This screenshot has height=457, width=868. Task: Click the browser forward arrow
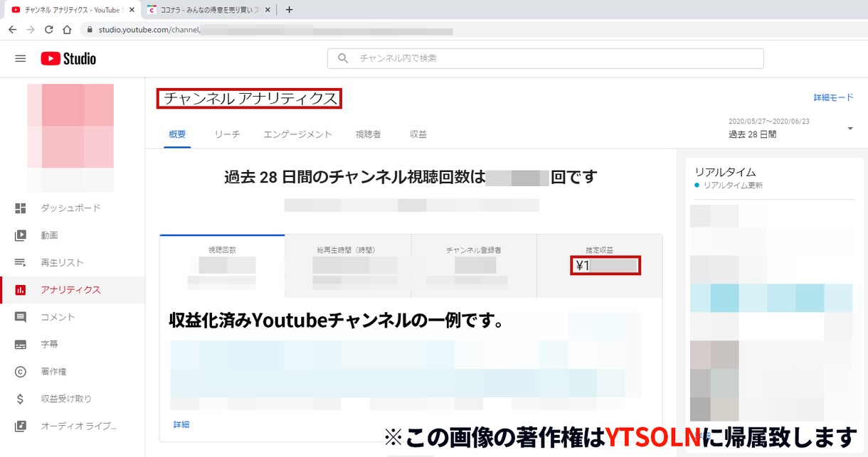(31, 30)
